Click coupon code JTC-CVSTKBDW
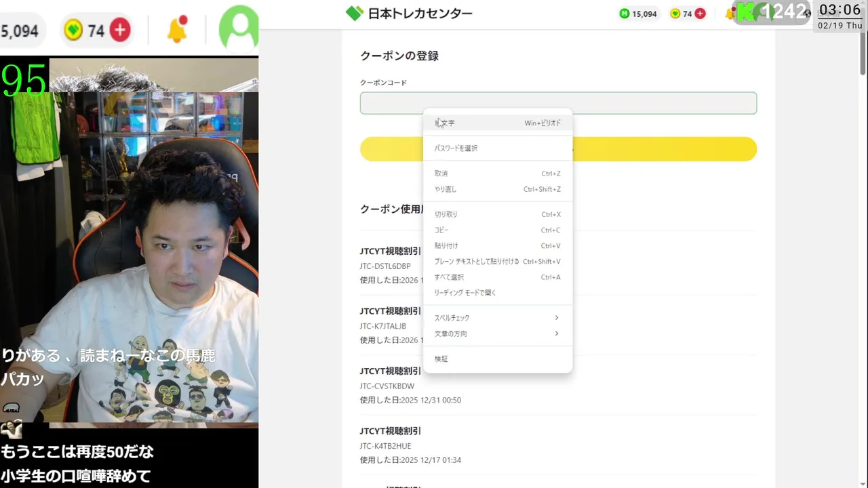 coord(387,386)
